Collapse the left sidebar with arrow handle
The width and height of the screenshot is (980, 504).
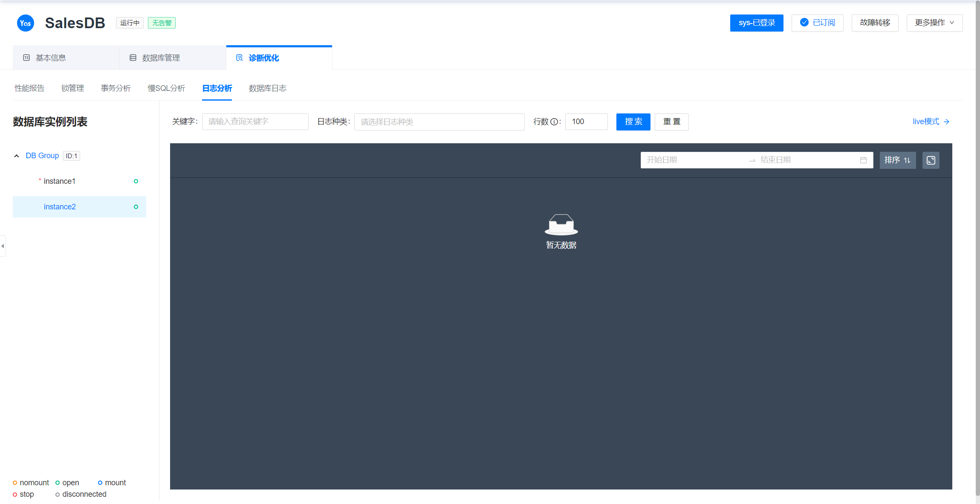[3, 246]
